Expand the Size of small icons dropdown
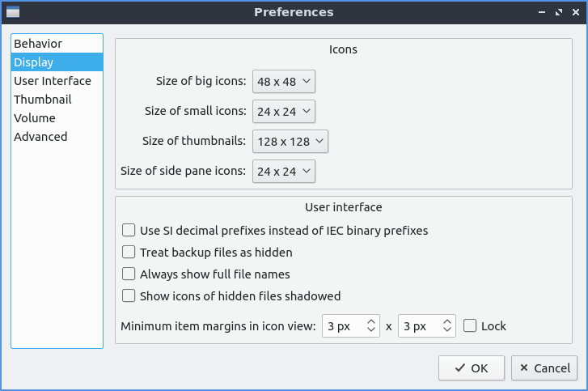The image size is (588, 391). click(283, 112)
